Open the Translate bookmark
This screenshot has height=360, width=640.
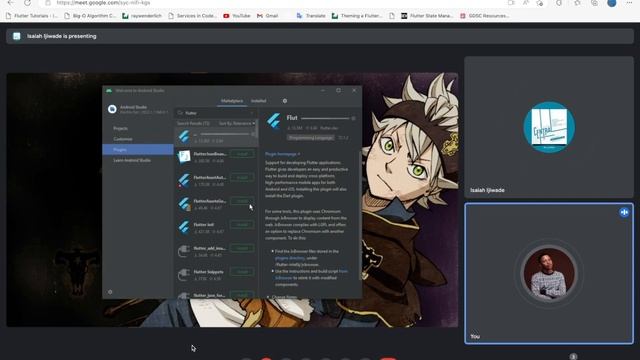pos(311,16)
